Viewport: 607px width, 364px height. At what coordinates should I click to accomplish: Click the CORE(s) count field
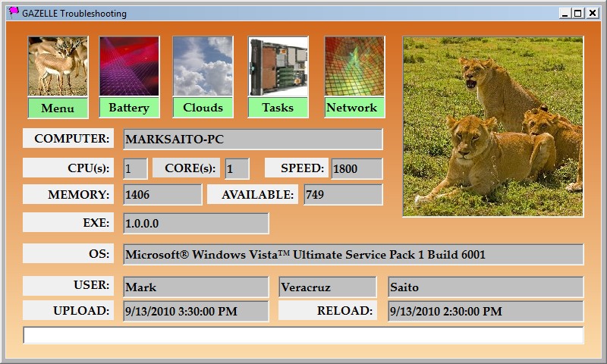pyautogui.click(x=237, y=168)
